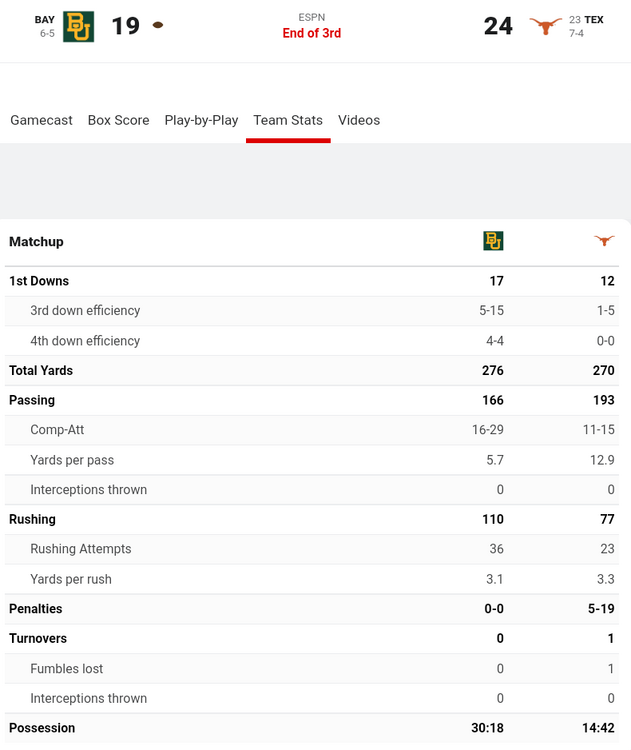Screen dimensions: 631x750
Task: Click the End of 3rd game status
Action: (x=312, y=33)
